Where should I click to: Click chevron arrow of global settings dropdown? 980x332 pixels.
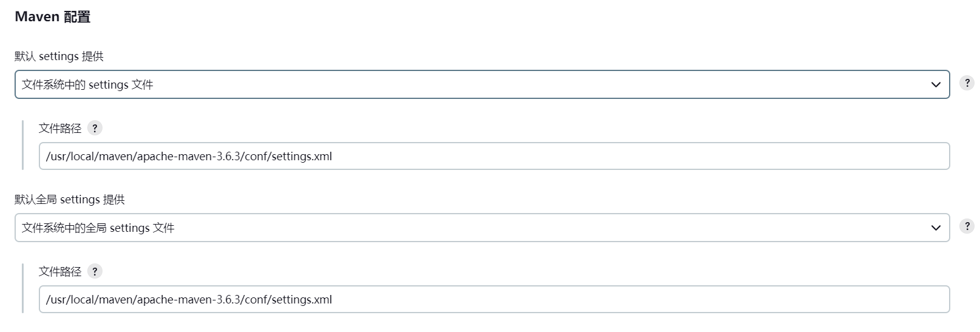point(936,228)
